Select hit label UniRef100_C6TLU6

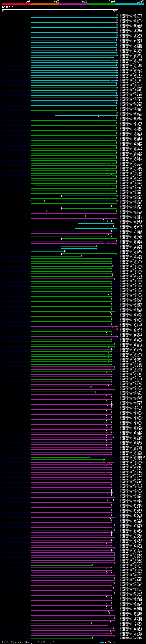[131, 123]
